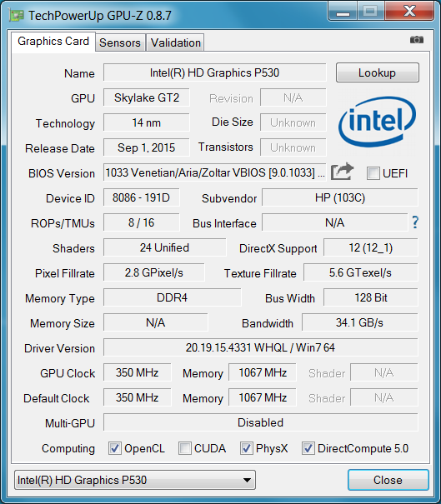441x504 pixels.
Task: Select the Graphics Card tab
Action: point(53,42)
